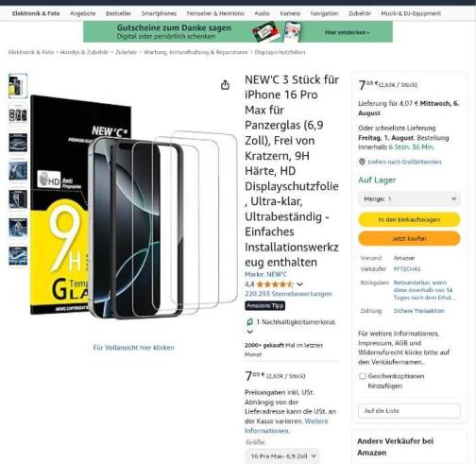
Task: Expand the Nachhaltigkeitsmerkmal chevron
Action: [x=249, y=332]
